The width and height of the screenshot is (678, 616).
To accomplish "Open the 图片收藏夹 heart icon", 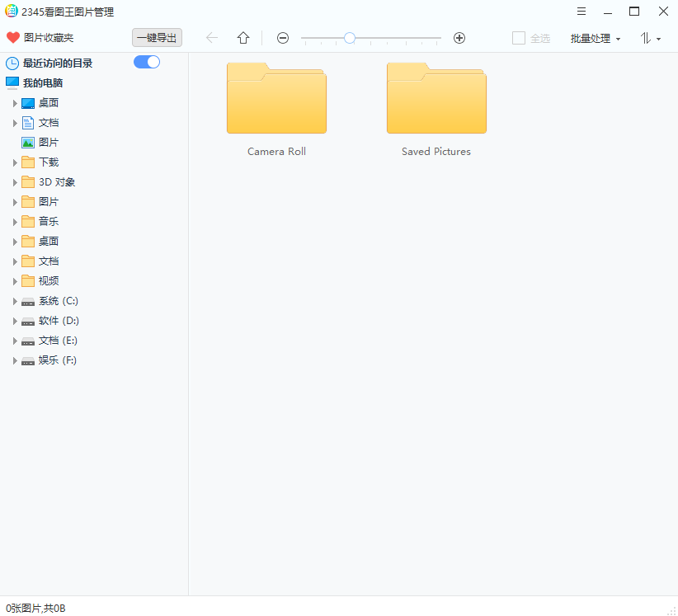I will pos(12,37).
